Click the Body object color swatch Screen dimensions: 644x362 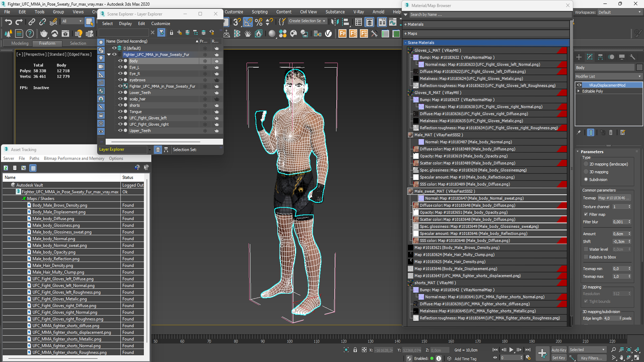click(x=640, y=67)
